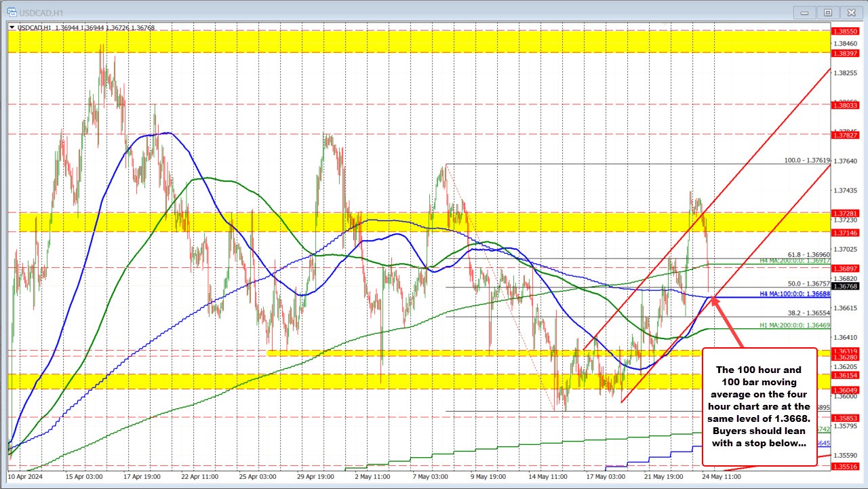Select the red annotation box about moving averages
The image size is (868, 489).
(759, 407)
